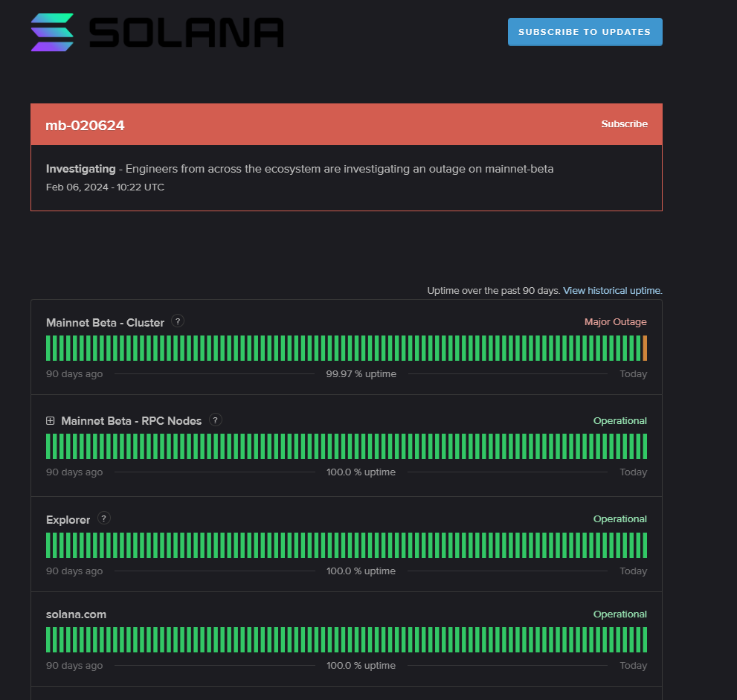Click the last uptime bar of RPC Nodes
737x700 pixels.
[x=645, y=446]
